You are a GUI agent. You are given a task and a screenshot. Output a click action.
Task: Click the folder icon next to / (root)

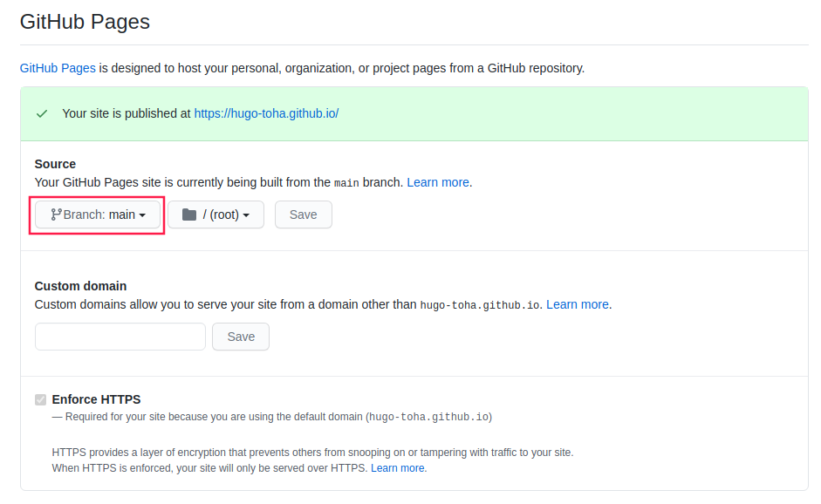tap(189, 215)
